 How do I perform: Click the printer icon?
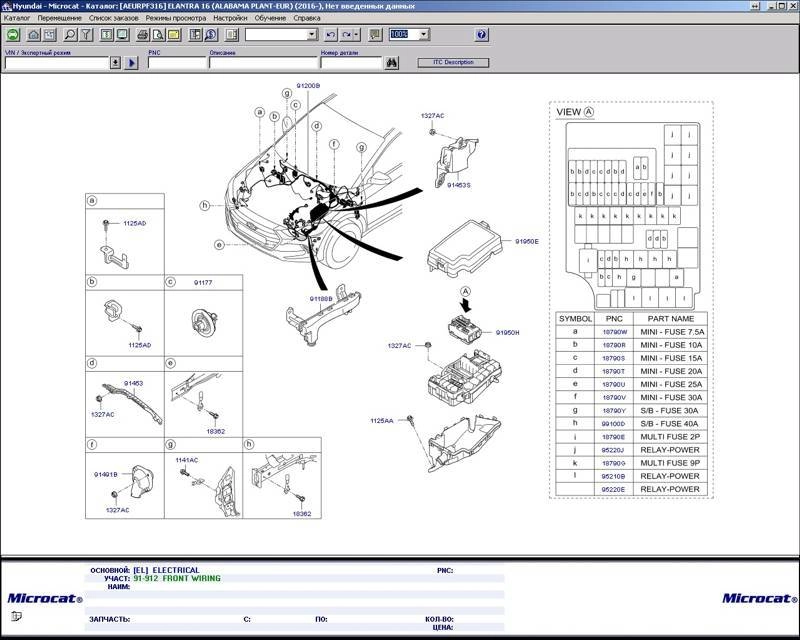143,35
